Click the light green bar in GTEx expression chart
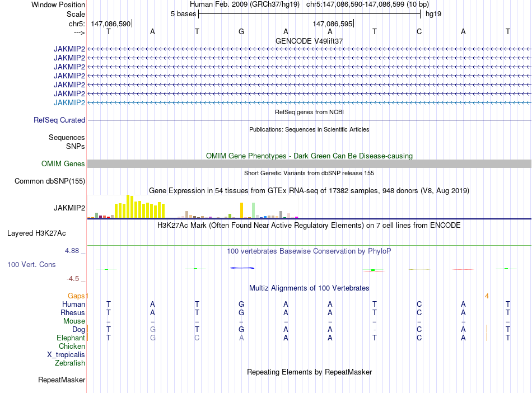The width and height of the screenshot is (532, 393). 254,210
